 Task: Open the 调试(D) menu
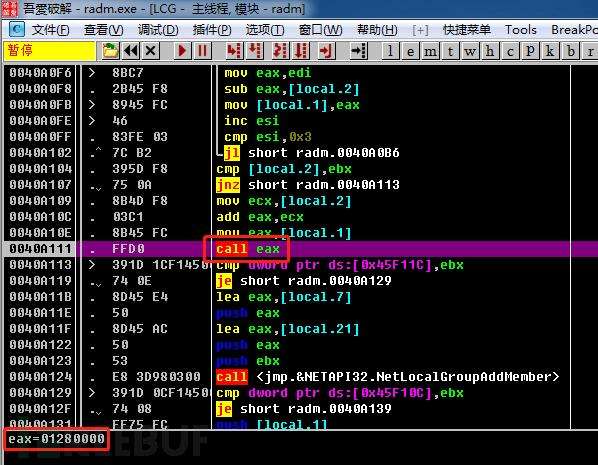[158, 30]
